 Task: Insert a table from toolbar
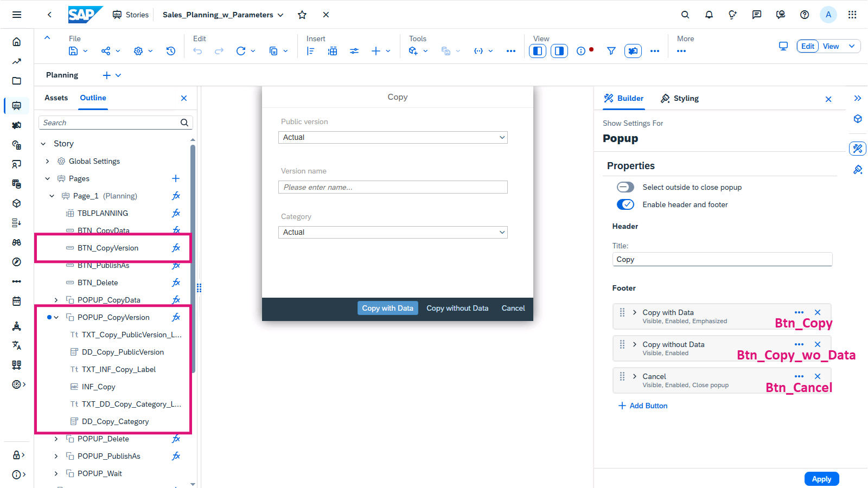pos(333,51)
